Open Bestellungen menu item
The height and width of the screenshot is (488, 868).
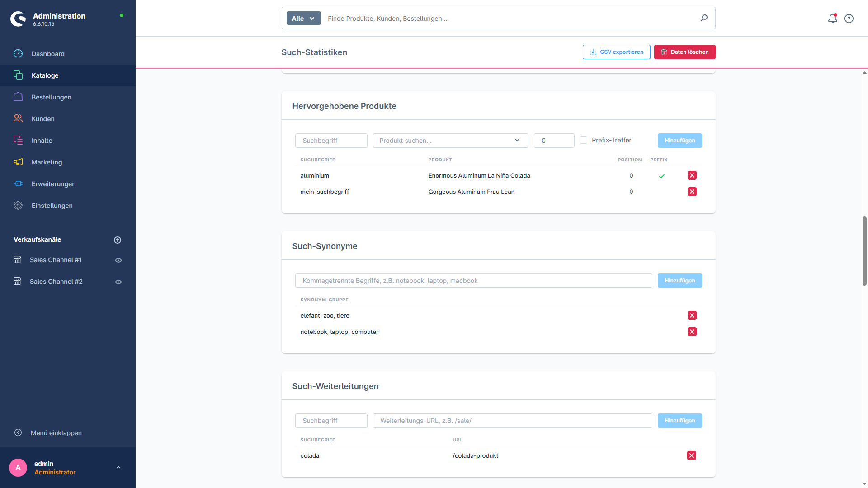68,97
